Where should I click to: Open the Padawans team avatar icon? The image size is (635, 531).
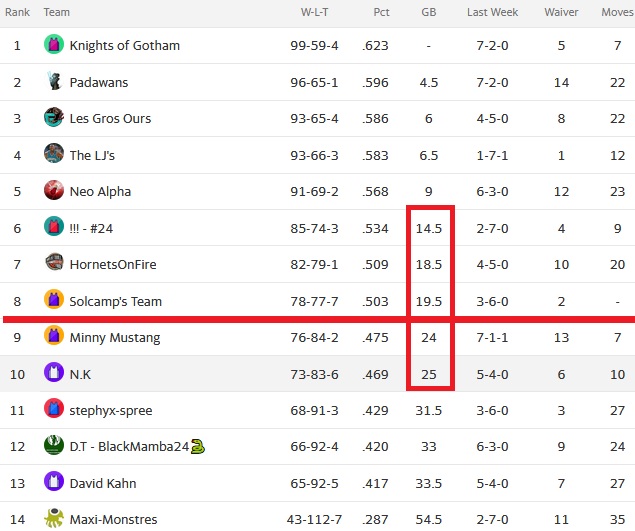(x=54, y=81)
